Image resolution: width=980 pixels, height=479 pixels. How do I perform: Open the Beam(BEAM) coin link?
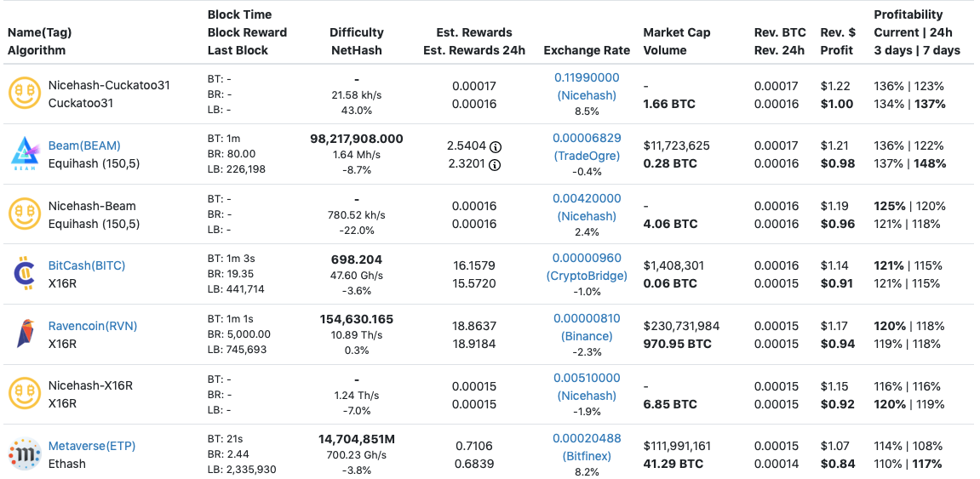tap(84, 145)
